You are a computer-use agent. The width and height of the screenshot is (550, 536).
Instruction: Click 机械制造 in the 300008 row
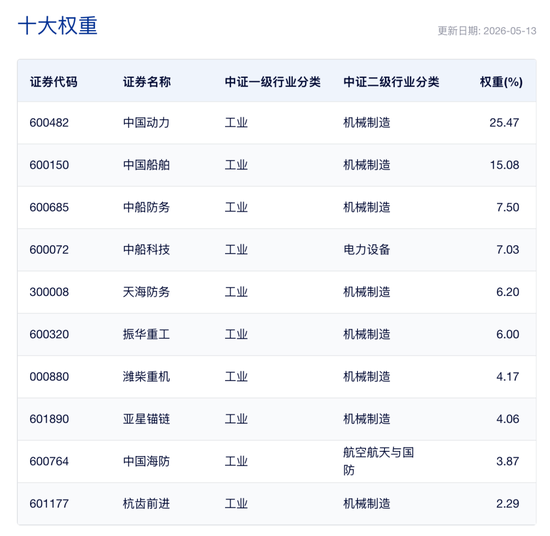click(367, 292)
